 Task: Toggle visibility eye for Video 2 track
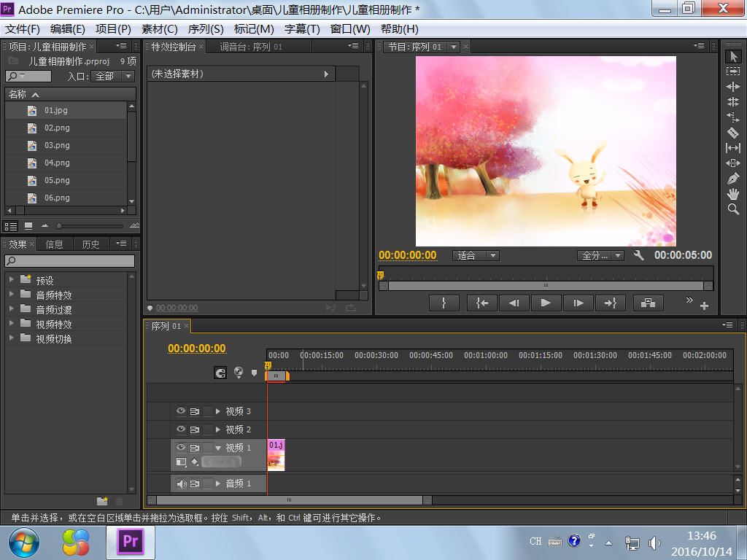point(181,429)
